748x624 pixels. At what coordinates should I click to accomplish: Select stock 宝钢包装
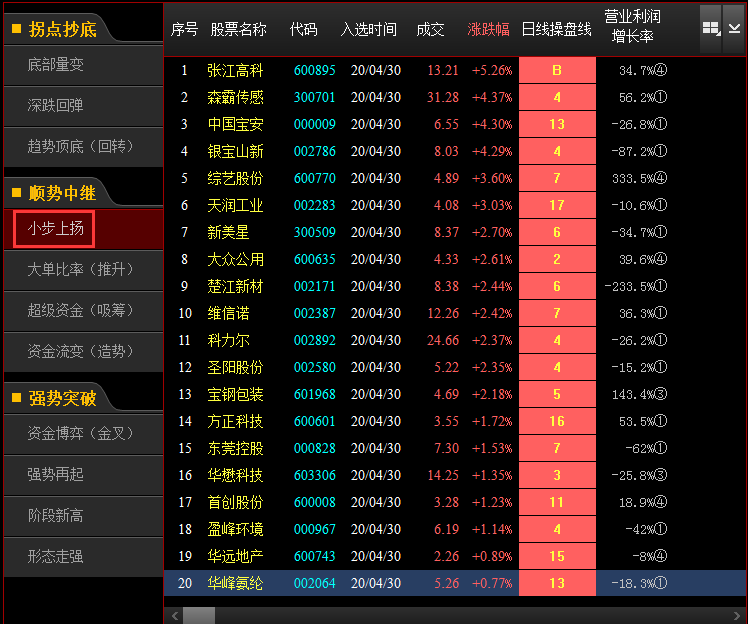point(235,395)
